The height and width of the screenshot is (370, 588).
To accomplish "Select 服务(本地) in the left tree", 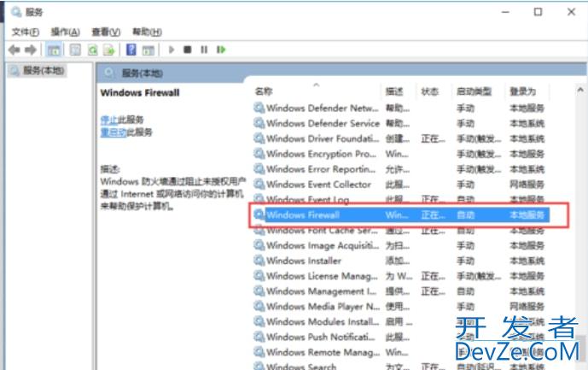I will click(44, 70).
